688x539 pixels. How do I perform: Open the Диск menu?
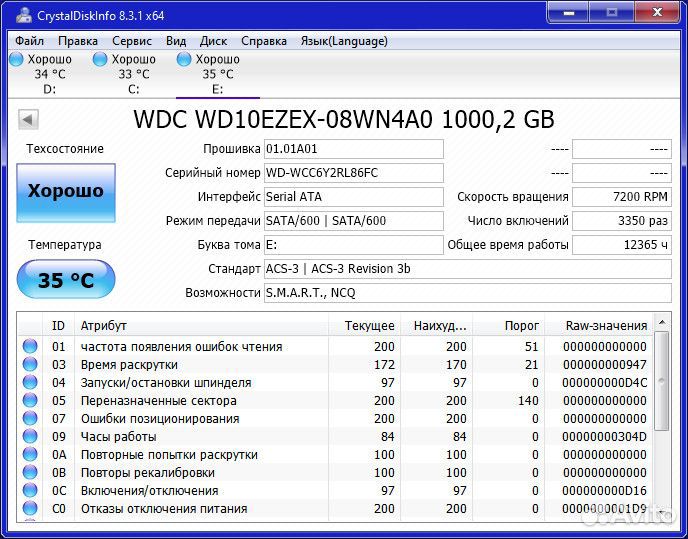(213, 41)
